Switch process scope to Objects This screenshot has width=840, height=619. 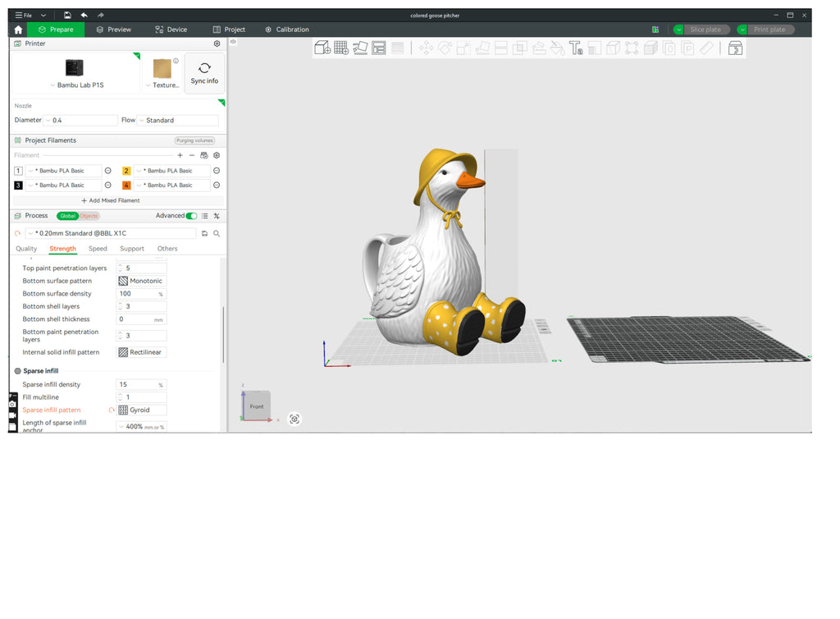tap(89, 216)
